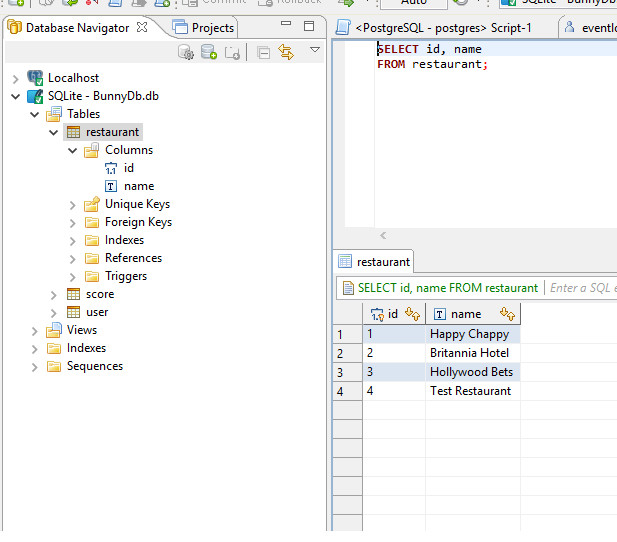Click the numeric id column icon in tree

pos(111,168)
